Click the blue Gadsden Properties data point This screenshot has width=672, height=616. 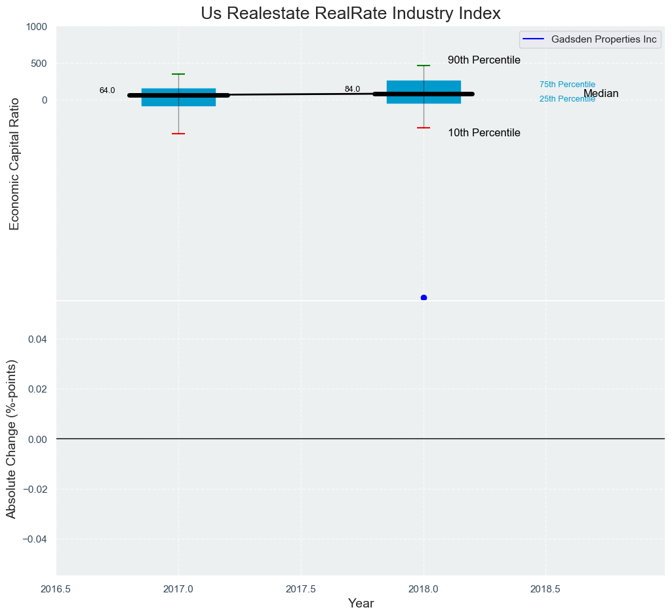click(x=424, y=298)
